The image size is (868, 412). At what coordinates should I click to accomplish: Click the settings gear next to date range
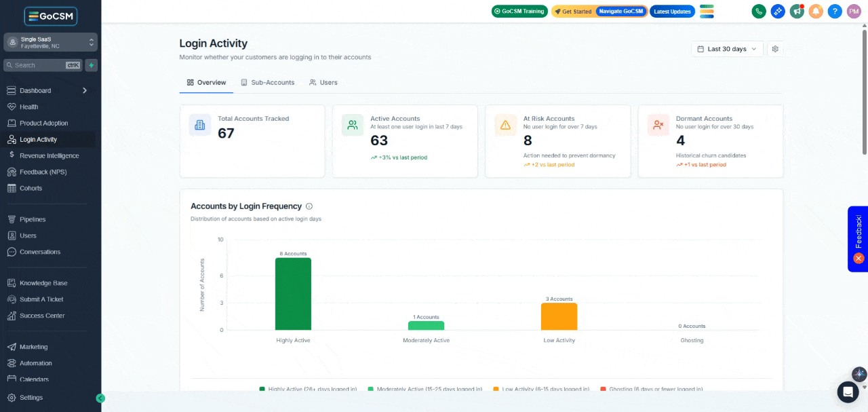(776, 49)
